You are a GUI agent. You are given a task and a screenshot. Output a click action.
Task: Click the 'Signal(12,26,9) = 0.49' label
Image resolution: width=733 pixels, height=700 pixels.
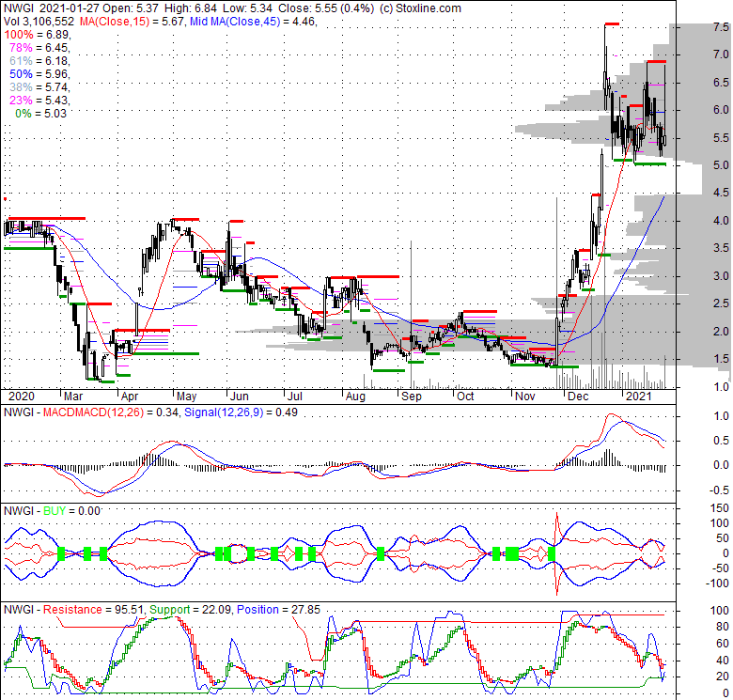tap(241, 412)
